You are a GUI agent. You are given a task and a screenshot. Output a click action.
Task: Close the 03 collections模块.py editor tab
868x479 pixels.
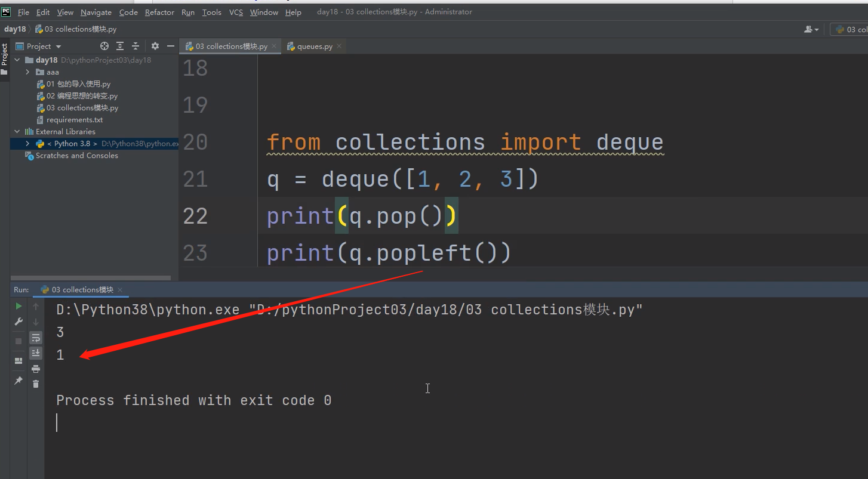tap(274, 46)
